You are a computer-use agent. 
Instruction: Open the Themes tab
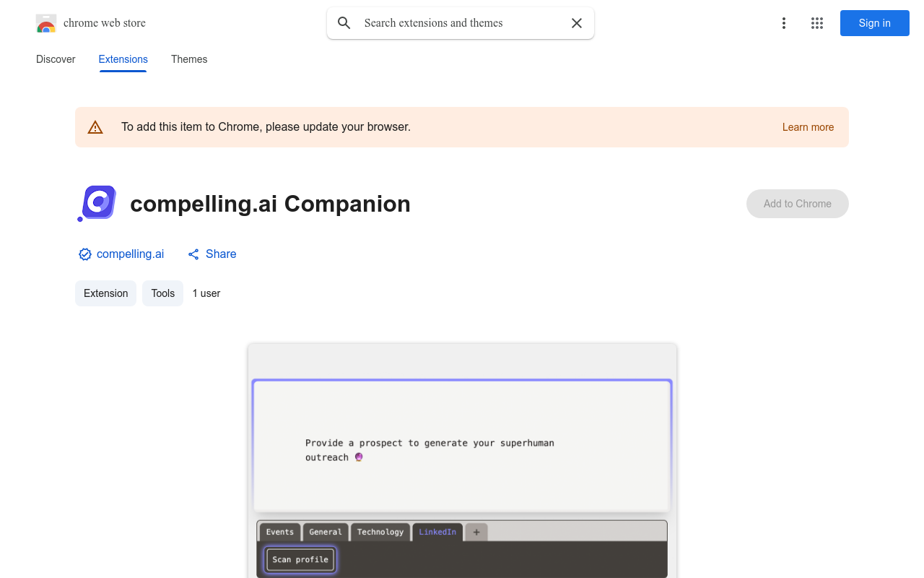click(x=189, y=59)
